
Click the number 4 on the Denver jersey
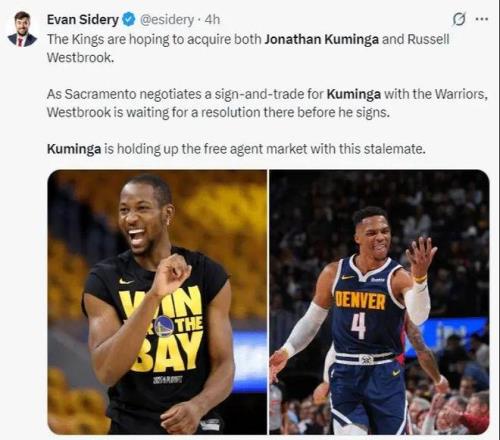coord(358,326)
